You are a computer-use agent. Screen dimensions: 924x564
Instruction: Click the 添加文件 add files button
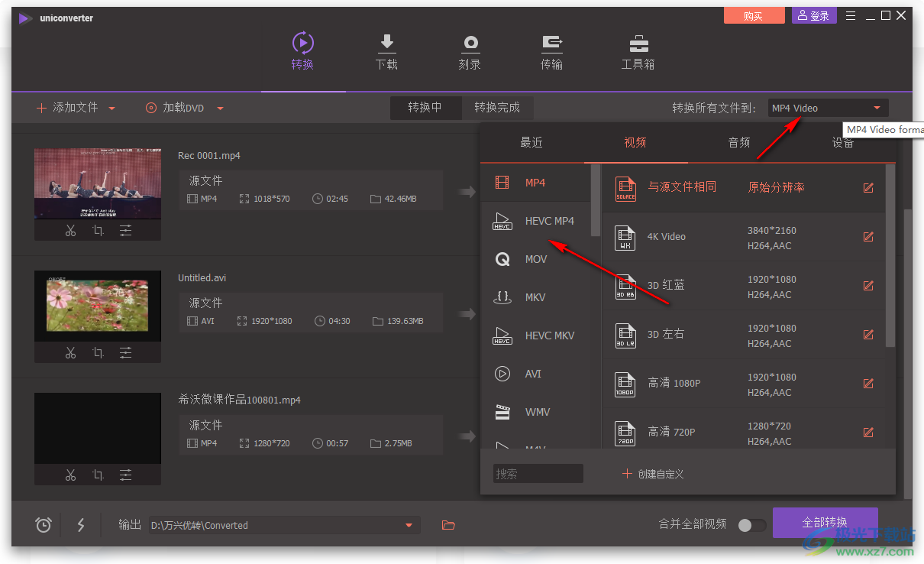[x=67, y=108]
